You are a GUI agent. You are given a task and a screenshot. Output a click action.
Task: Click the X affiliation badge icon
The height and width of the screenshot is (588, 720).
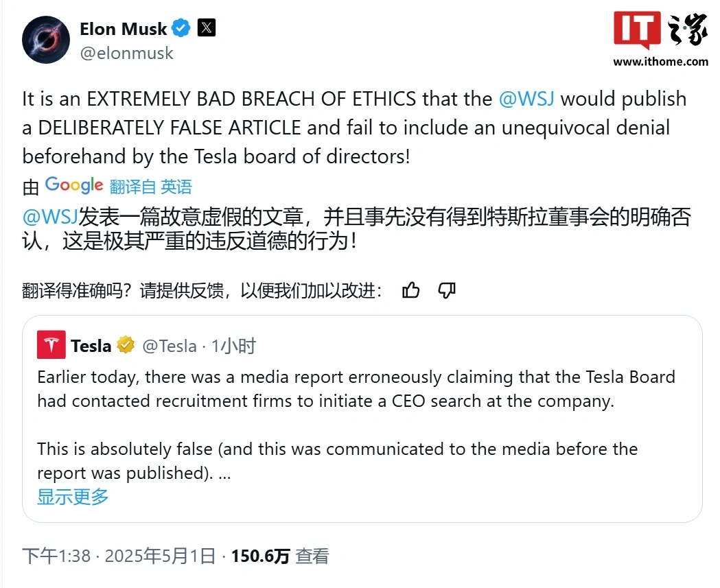click(x=206, y=27)
